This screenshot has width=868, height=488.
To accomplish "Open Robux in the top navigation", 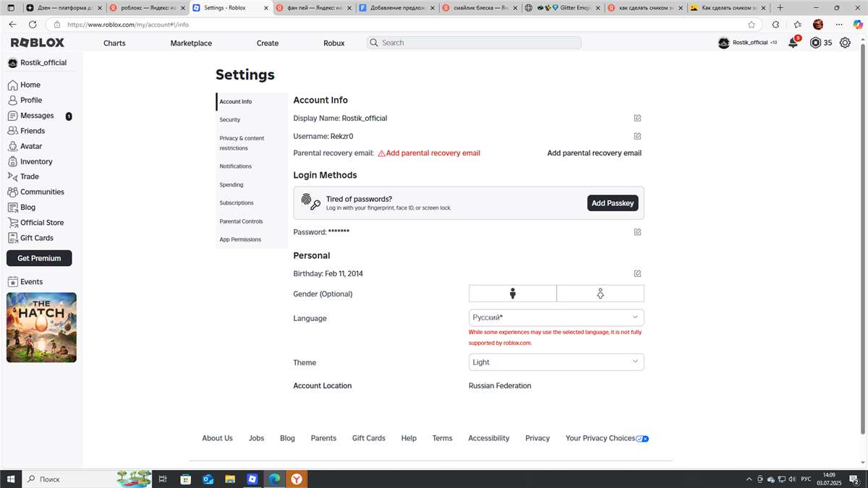I will point(334,43).
